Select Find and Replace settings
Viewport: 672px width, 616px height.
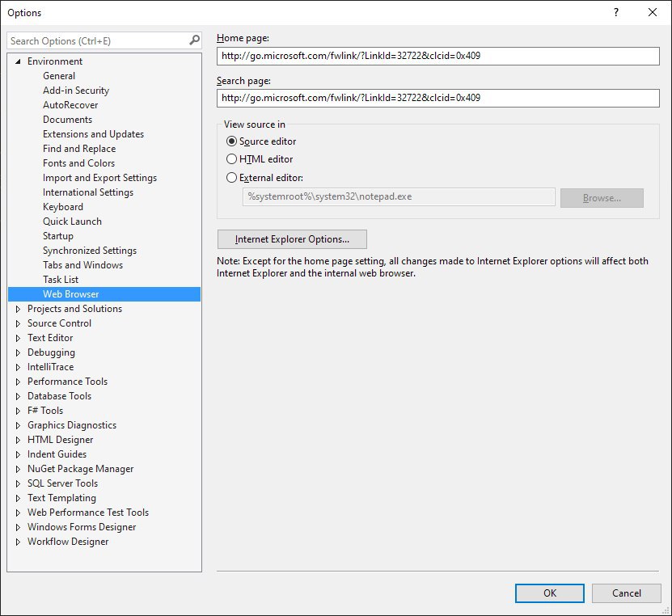(79, 149)
